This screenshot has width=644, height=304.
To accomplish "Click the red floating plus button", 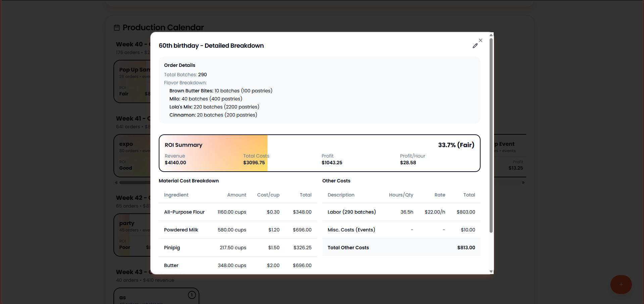I will coord(621,285).
